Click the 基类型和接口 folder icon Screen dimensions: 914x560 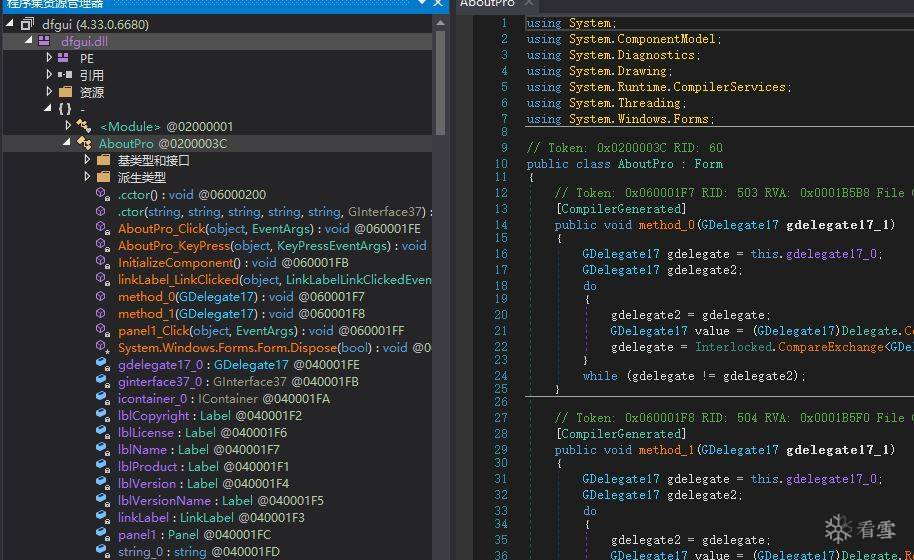(104, 160)
